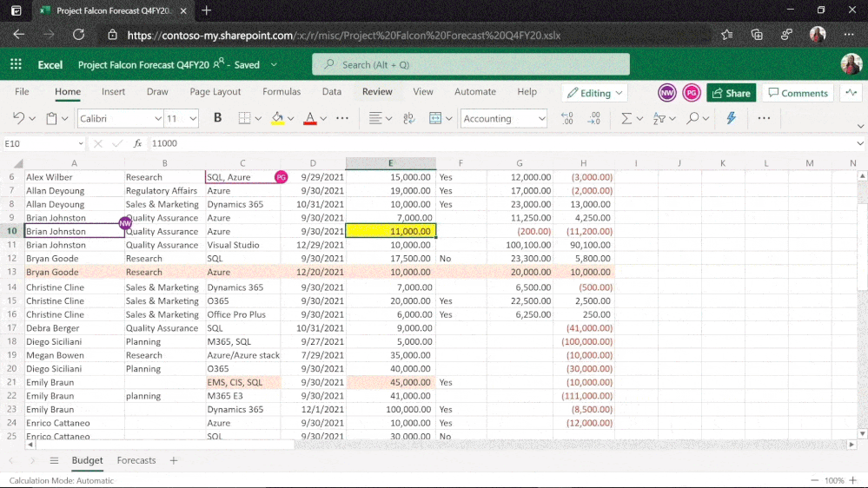Open a new browser tab
The width and height of the screenshot is (868, 488).
(207, 10)
